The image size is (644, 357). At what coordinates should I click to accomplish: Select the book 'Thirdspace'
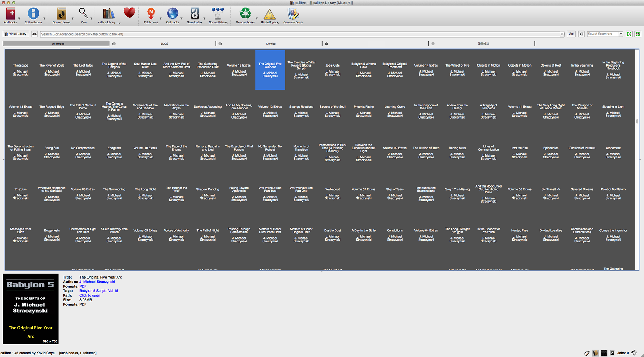pos(21,70)
